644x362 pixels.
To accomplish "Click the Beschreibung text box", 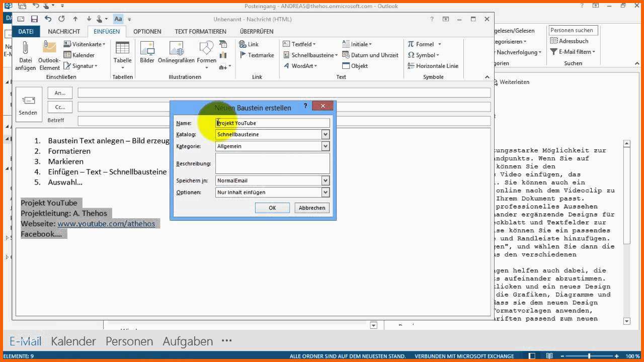I will (x=272, y=163).
